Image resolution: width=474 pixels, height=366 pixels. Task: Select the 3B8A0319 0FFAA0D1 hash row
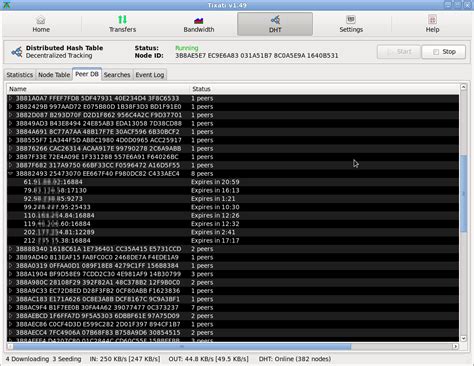point(233,266)
